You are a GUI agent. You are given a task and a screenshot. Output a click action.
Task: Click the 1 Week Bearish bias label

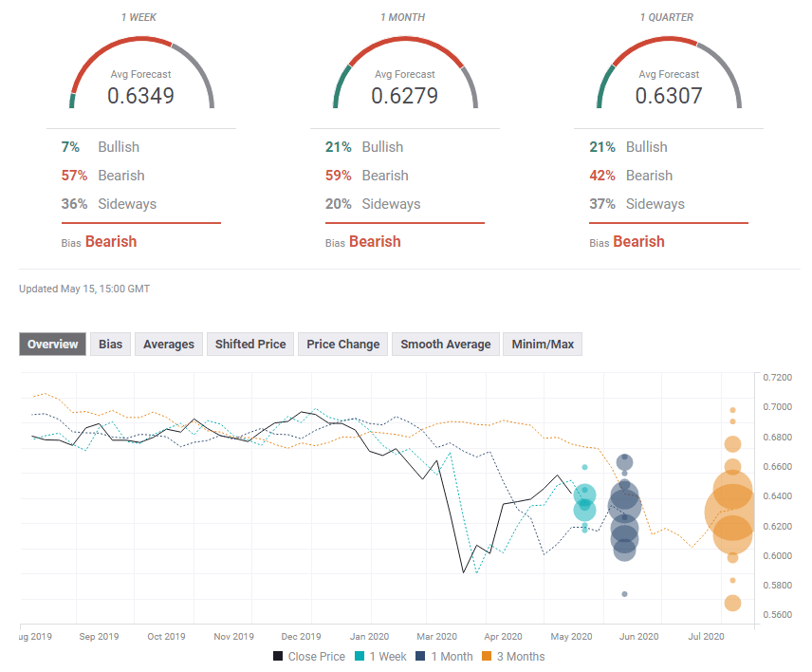tap(111, 241)
